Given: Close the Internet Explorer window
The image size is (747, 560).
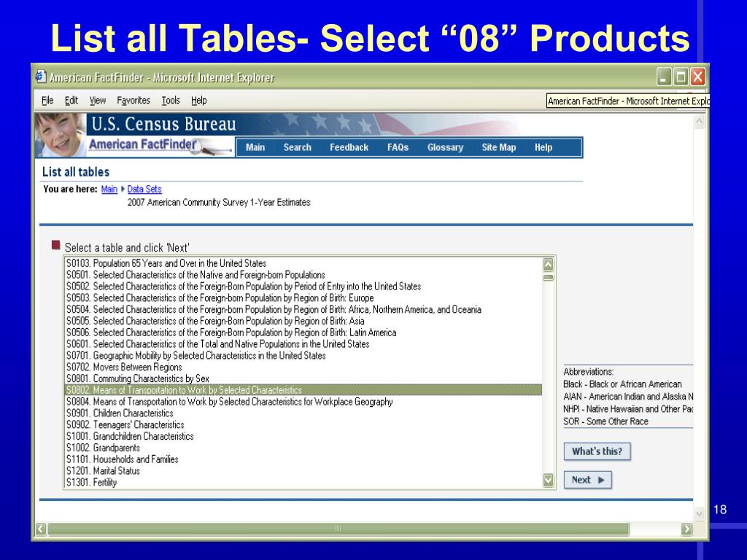Looking at the screenshot, I should coord(698,77).
